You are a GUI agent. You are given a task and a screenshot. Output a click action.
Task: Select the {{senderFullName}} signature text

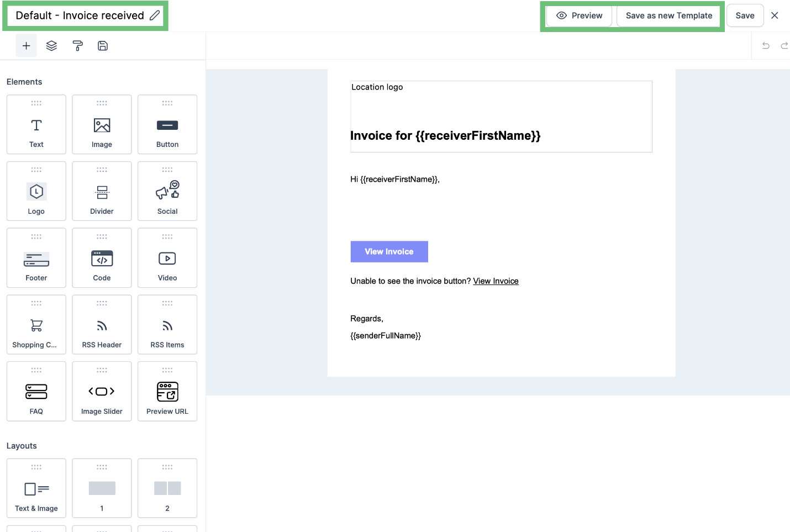386,336
